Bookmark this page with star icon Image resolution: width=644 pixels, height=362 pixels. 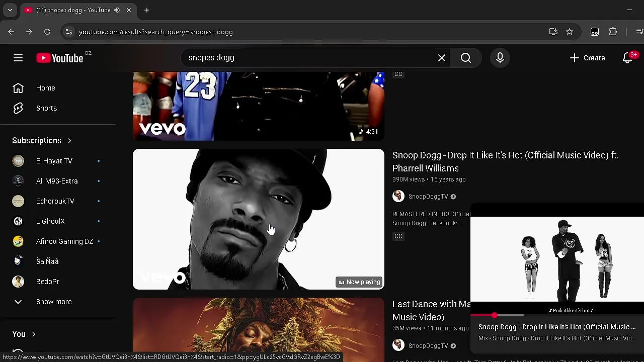coord(570,32)
